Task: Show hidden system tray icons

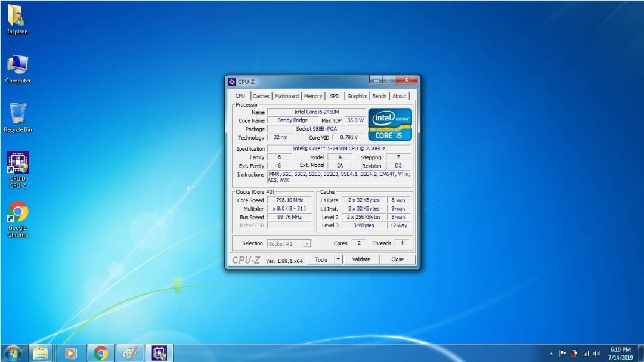Action: (551, 353)
